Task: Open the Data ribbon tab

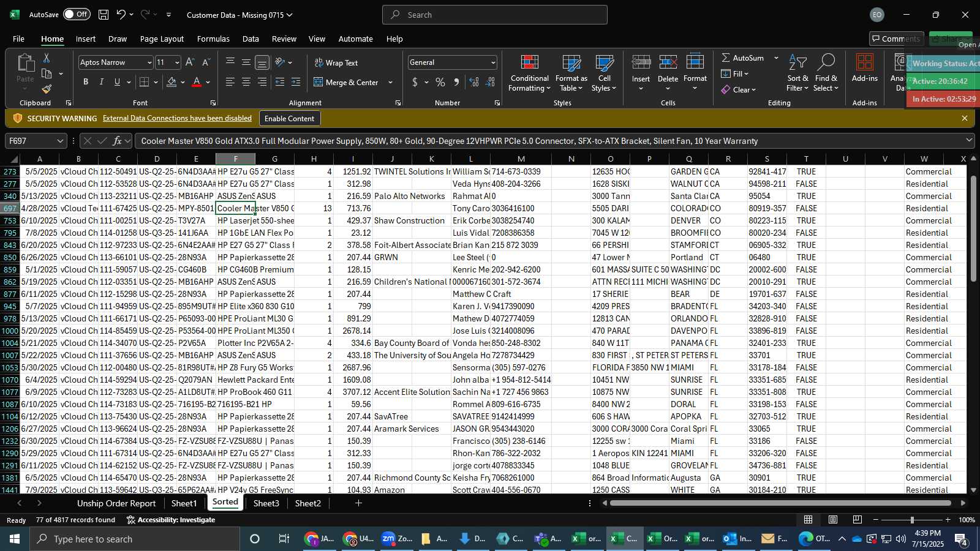Action: tap(251, 39)
